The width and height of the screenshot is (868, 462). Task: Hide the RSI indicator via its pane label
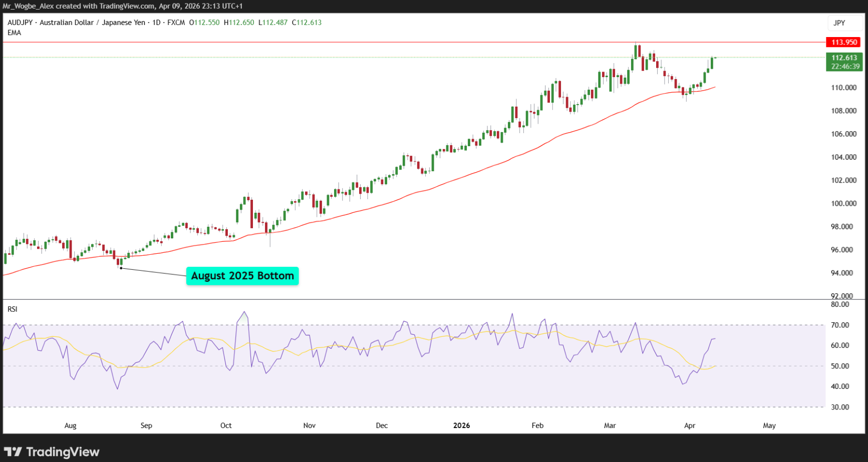coord(13,309)
